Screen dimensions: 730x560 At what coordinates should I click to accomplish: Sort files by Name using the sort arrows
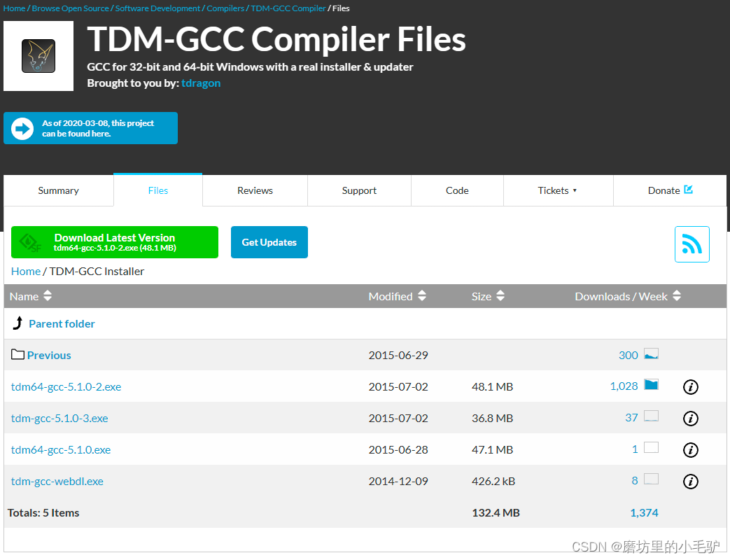(x=48, y=295)
